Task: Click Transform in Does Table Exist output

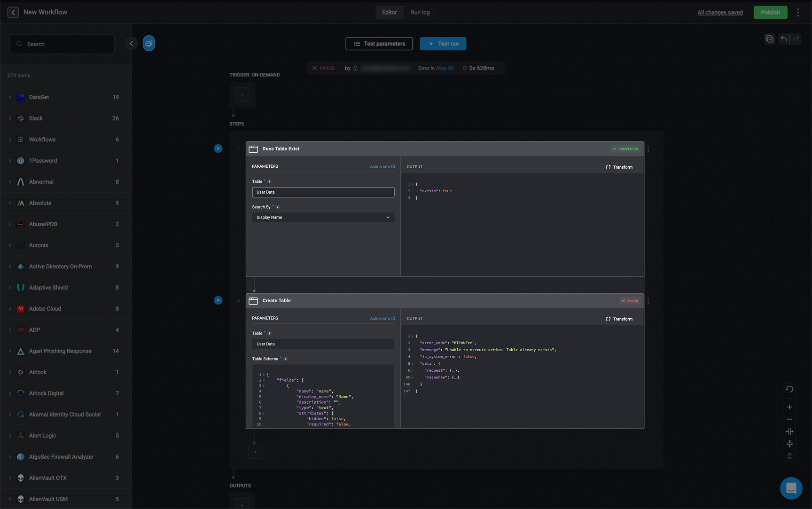Action: [x=619, y=167]
